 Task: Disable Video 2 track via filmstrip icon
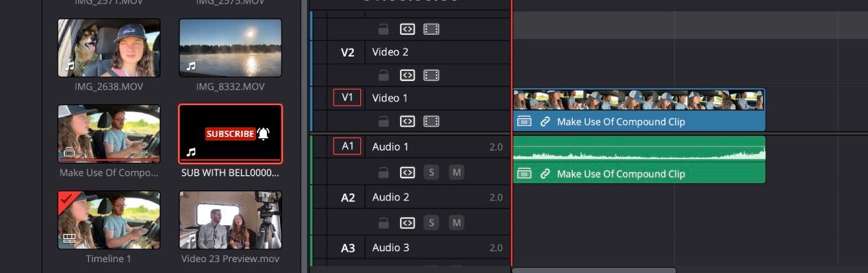[x=431, y=75]
